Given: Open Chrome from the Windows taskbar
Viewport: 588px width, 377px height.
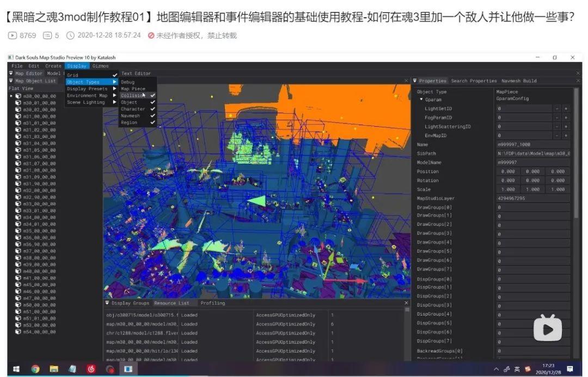Looking at the screenshot, I should pos(35,369).
